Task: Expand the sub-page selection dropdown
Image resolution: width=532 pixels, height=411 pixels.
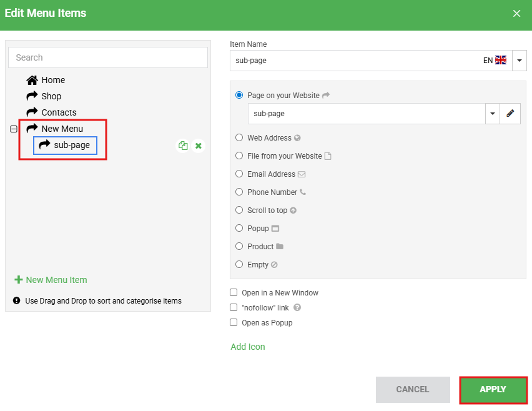Action: click(x=492, y=114)
